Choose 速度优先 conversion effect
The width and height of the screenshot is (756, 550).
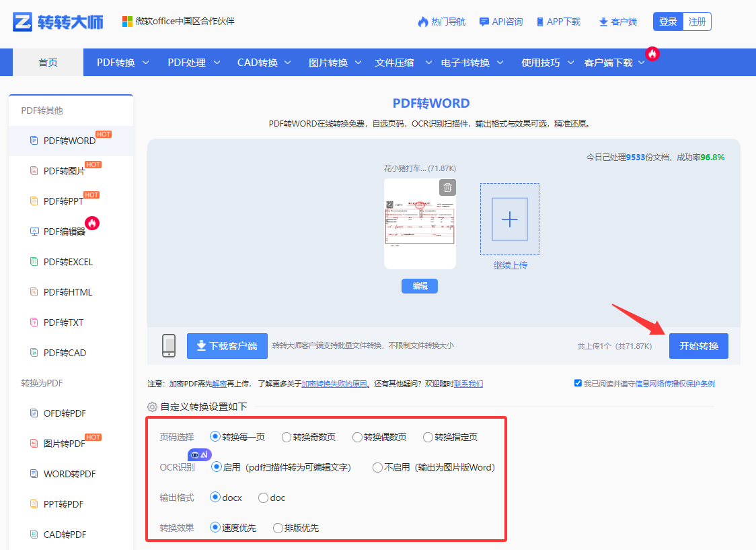215,527
